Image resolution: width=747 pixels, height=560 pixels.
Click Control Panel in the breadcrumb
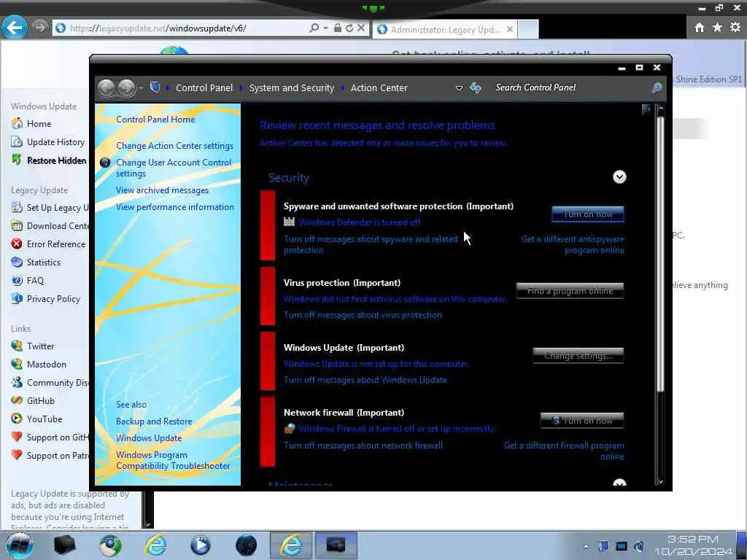point(204,88)
